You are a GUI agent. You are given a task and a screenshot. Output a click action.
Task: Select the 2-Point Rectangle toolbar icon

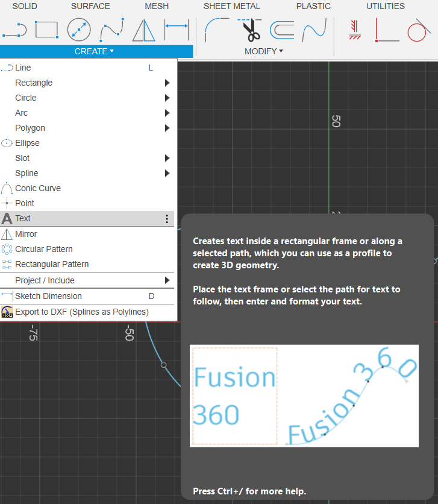click(47, 30)
